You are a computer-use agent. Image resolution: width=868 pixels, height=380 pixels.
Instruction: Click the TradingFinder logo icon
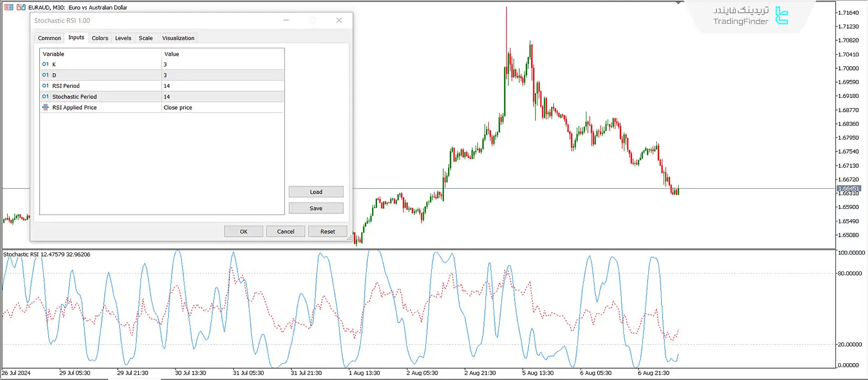[x=781, y=16]
